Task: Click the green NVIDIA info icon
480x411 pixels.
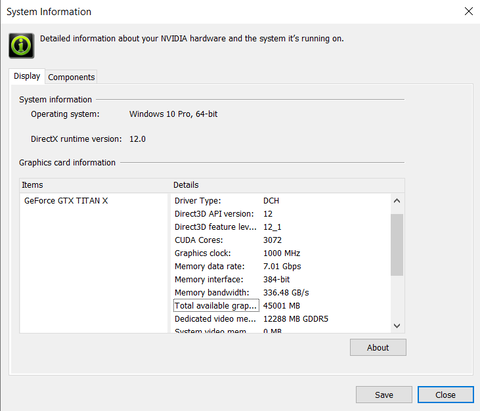Action: point(21,46)
